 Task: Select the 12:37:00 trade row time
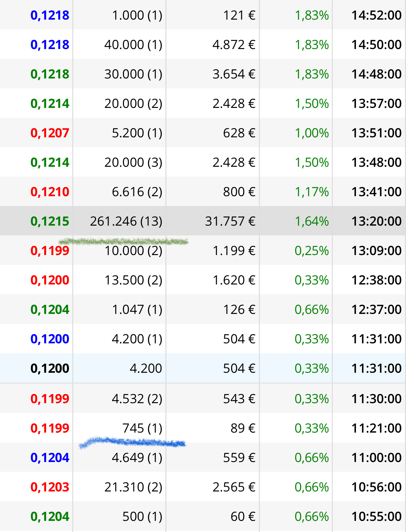pyautogui.click(x=376, y=309)
